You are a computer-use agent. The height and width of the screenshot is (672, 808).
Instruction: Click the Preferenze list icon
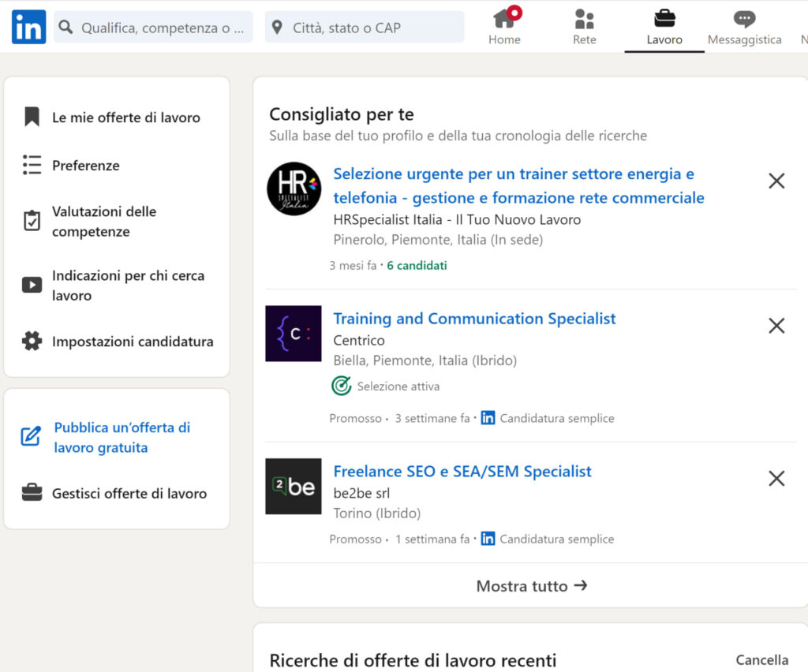click(x=32, y=165)
